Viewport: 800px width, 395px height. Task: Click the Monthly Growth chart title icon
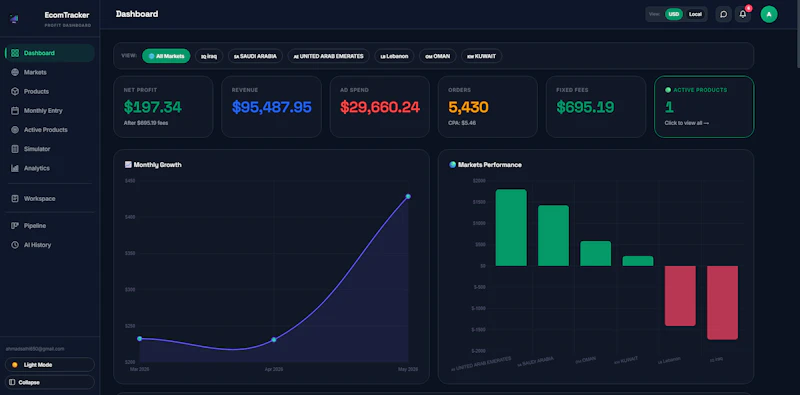(x=128, y=165)
